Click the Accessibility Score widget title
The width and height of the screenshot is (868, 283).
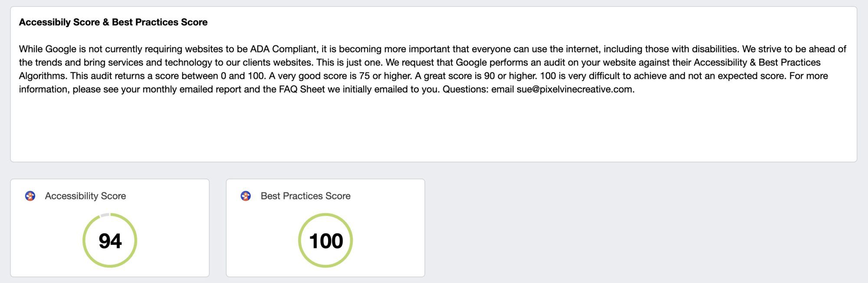(x=85, y=196)
